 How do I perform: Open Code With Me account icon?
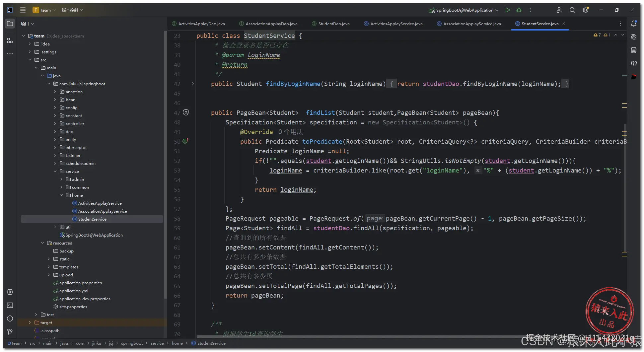(559, 10)
